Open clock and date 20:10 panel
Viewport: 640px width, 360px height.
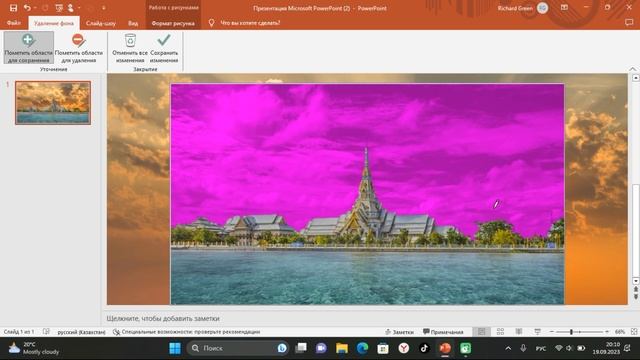tap(606, 348)
